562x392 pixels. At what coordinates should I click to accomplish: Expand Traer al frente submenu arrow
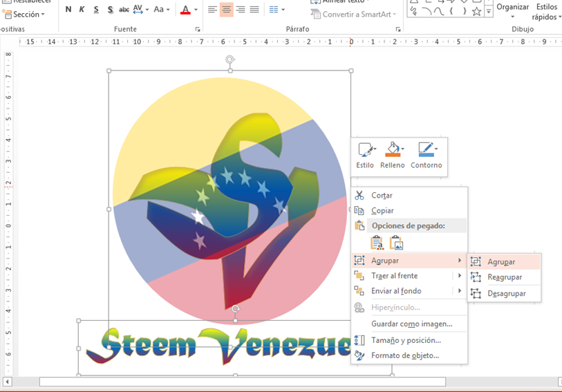point(460,276)
